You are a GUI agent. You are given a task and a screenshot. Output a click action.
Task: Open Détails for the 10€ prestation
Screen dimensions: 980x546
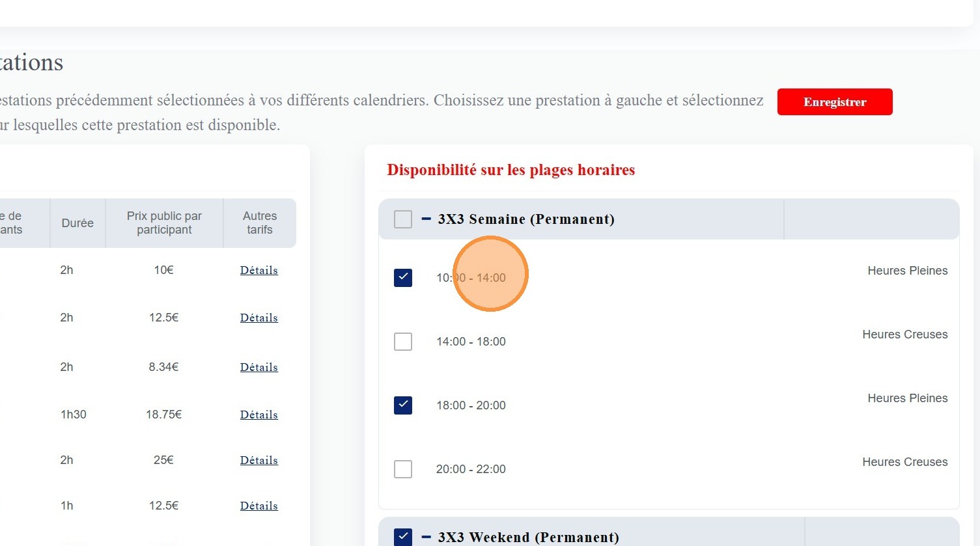tap(259, 270)
